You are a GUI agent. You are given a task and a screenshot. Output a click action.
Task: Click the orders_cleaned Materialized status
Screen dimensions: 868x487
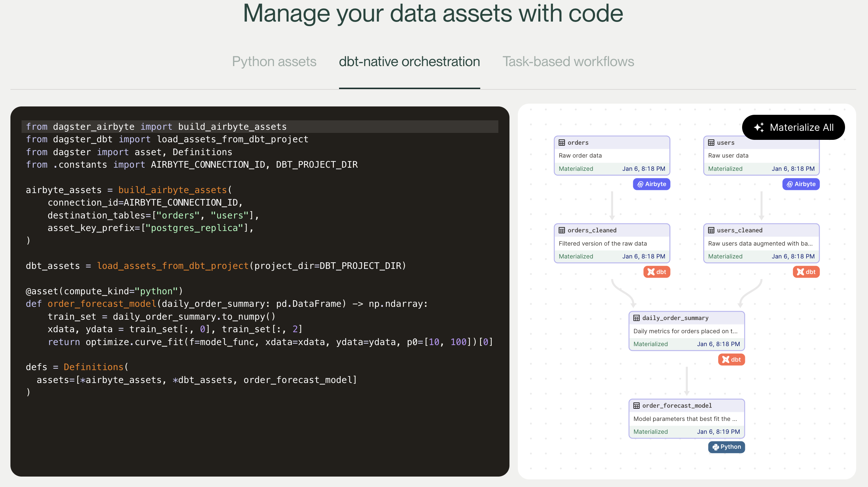point(576,256)
